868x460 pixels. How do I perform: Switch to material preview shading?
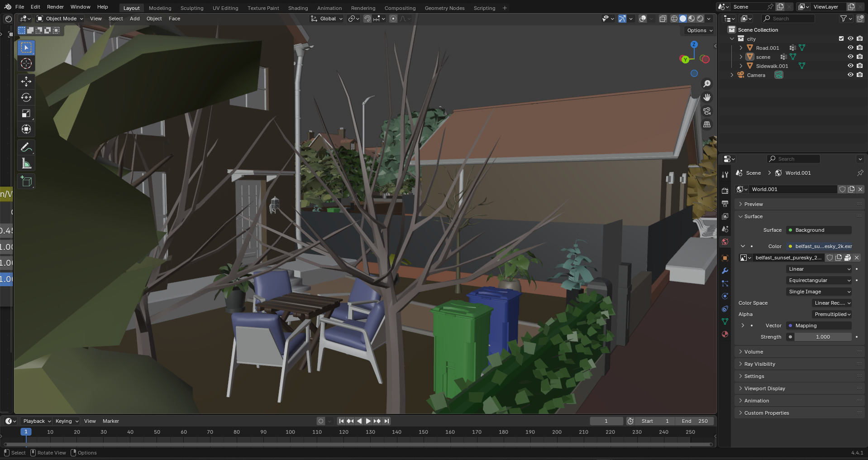[x=692, y=19]
